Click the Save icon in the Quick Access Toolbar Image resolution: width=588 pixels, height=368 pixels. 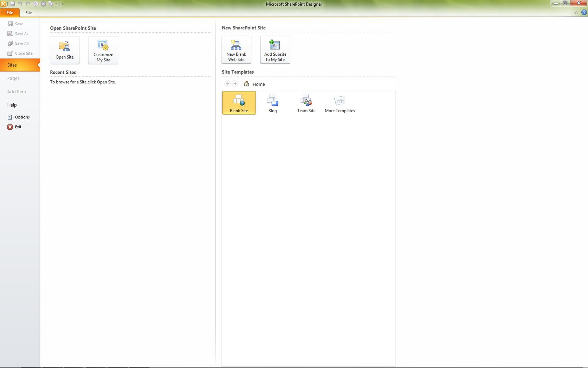coord(13,4)
